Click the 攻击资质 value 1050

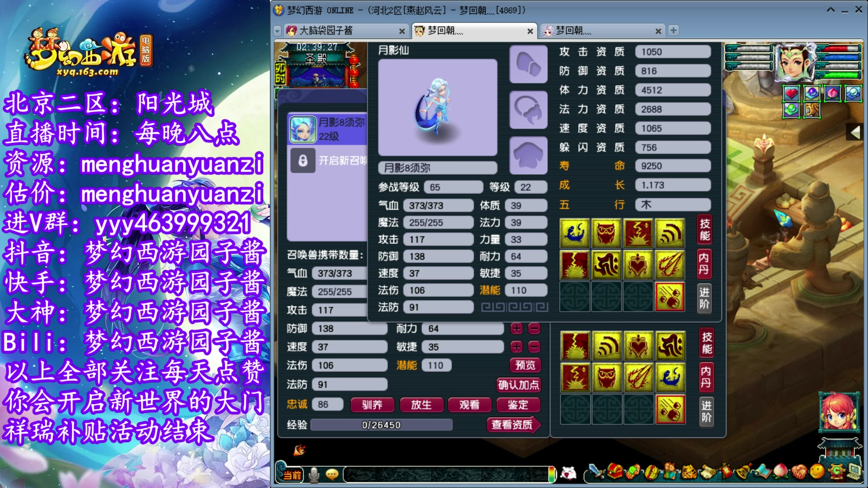coord(673,52)
